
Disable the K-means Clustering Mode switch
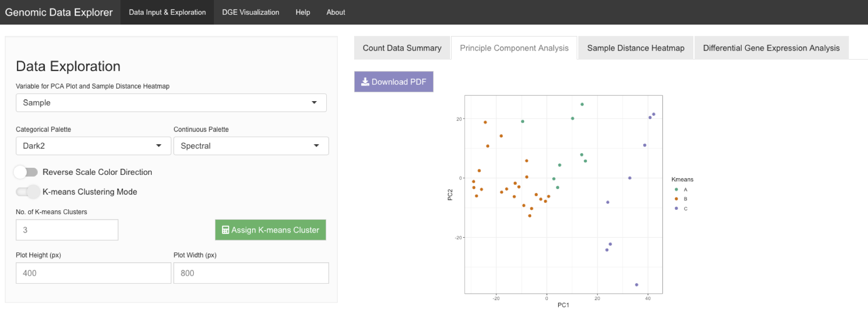(28, 192)
